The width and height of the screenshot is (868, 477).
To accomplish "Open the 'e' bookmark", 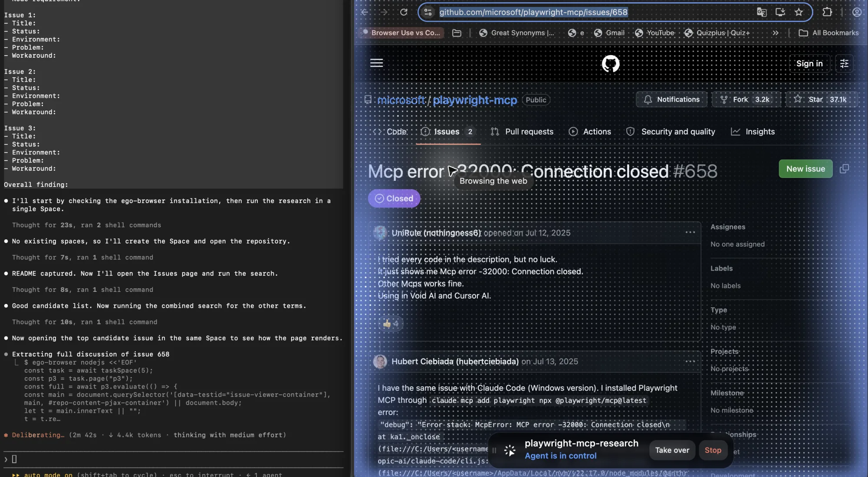I will (x=576, y=33).
